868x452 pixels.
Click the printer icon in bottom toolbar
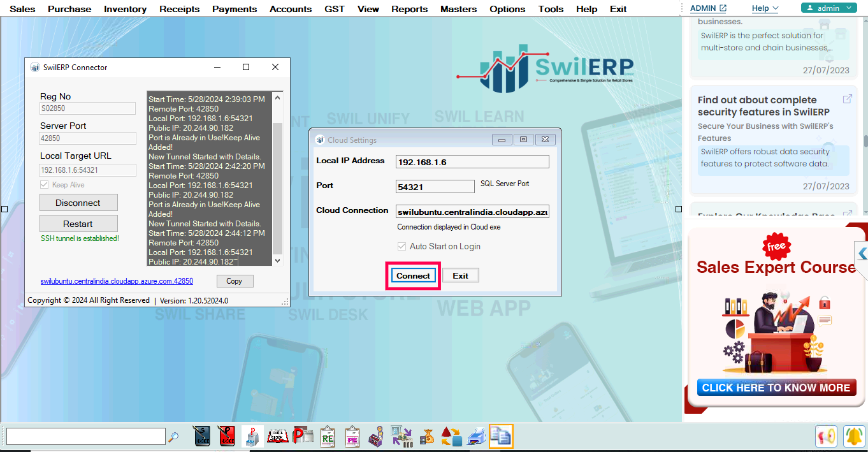click(x=476, y=436)
